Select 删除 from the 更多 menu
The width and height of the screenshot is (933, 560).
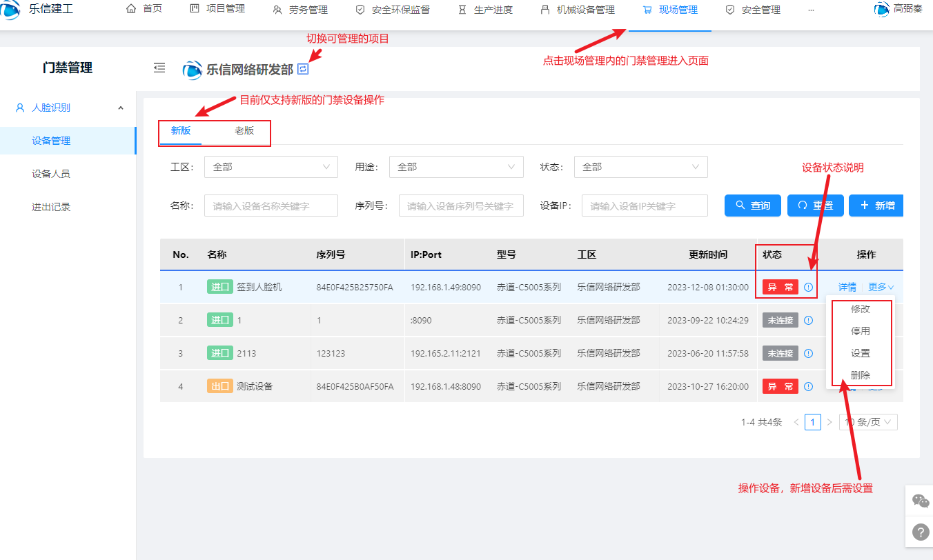tap(860, 375)
